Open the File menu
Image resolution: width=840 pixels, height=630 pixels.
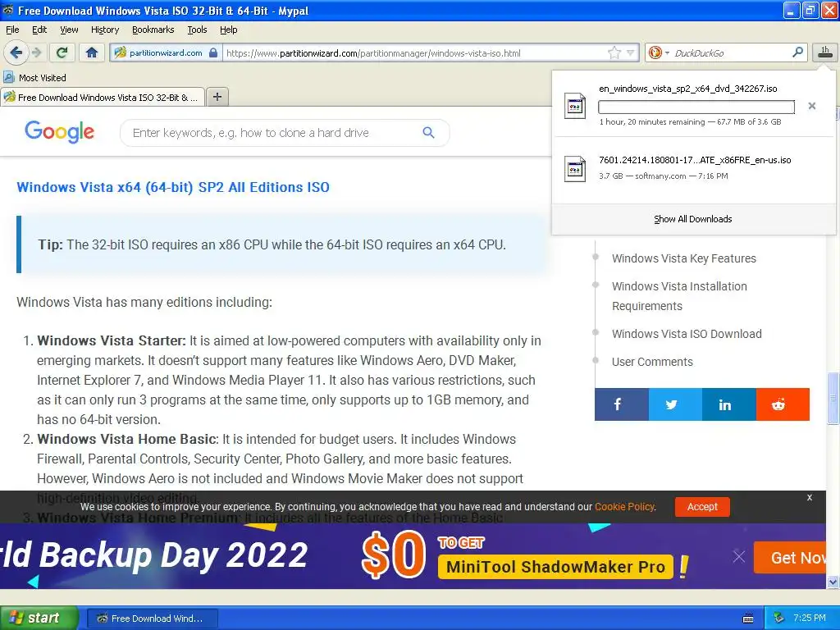(x=12, y=30)
